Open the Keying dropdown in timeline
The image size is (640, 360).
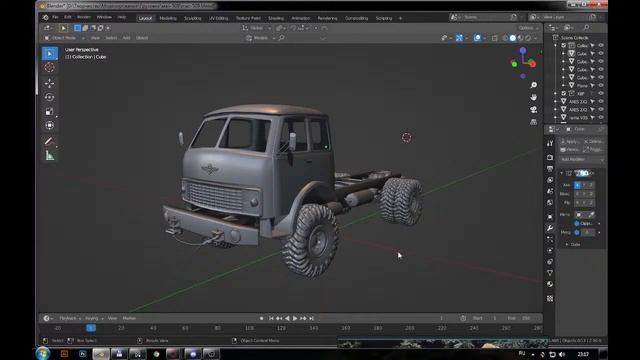93,318
